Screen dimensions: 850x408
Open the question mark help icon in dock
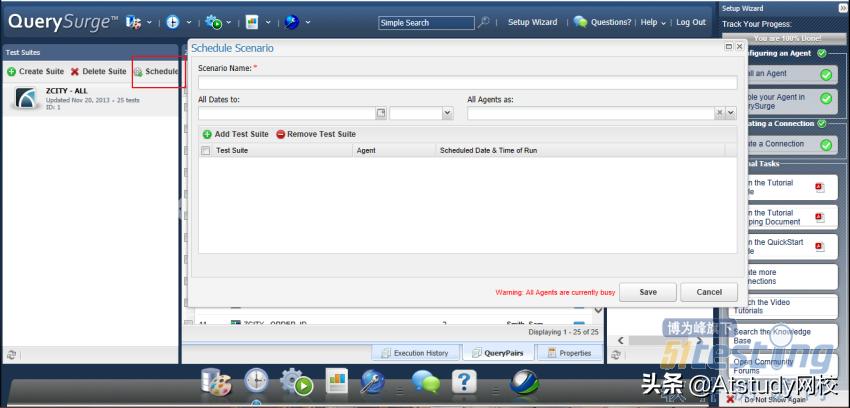click(463, 381)
